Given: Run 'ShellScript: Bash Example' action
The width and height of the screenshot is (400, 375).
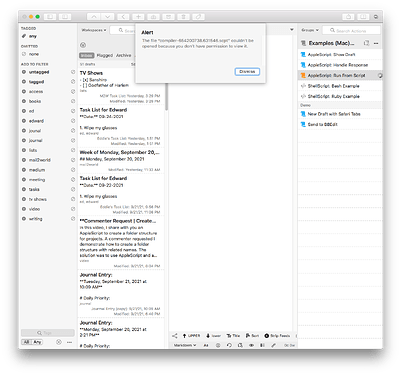Looking at the screenshot, I should [340, 86].
